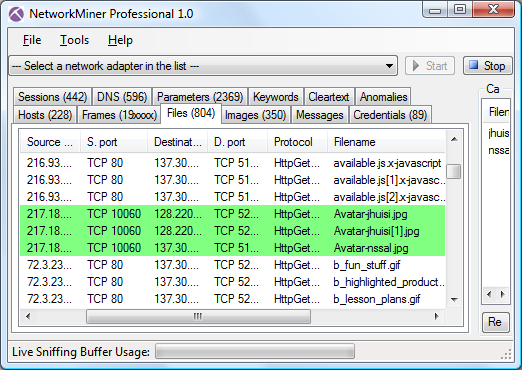Image resolution: width=522 pixels, height=370 pixels.
Task: Select the Files (804) tab
Action: pos(191,113)
